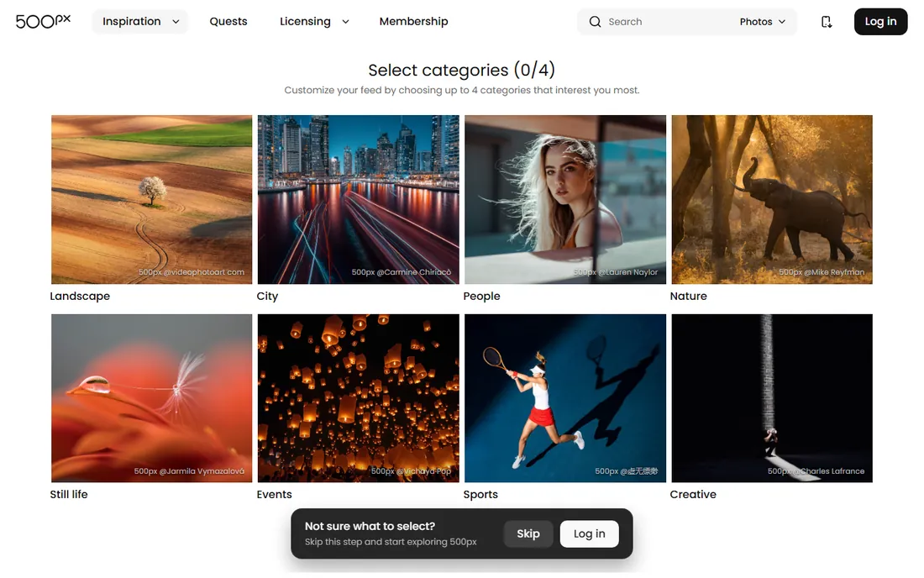This screenshot has width=924, height=578.
Task: Click the Still life label text
Action: coord(68,494)
